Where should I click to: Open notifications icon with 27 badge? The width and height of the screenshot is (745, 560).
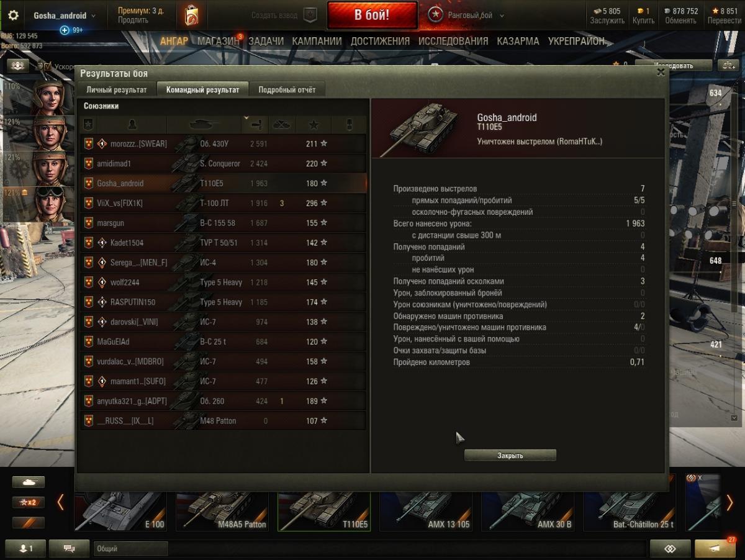(715, 548)
